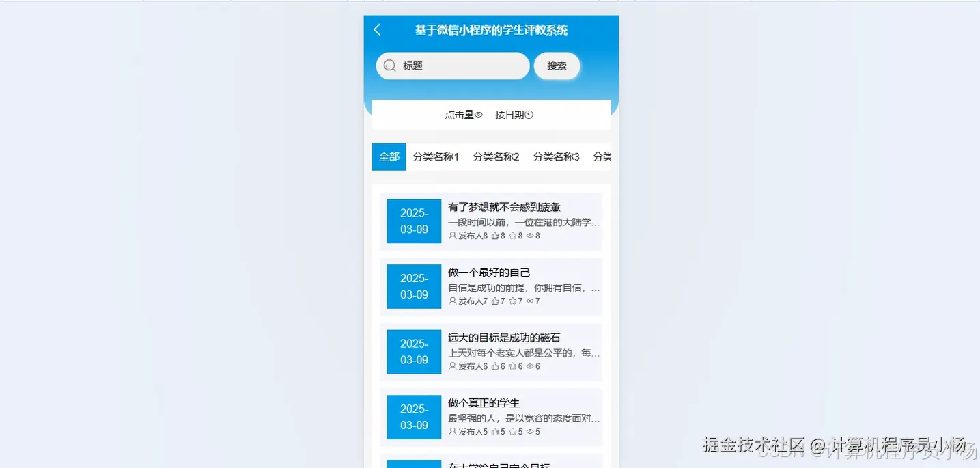This screenshot has height=468, width=980.
Task: Click the publisher person icon beside 发布人5
Action: pos(452,431)
